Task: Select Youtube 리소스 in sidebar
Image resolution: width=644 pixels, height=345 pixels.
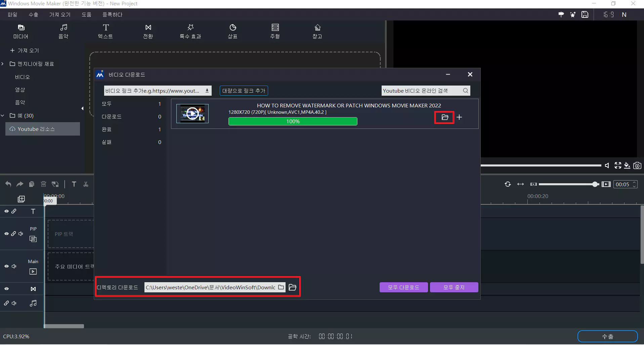Action: pyautogui.click(x=43, y=129)
